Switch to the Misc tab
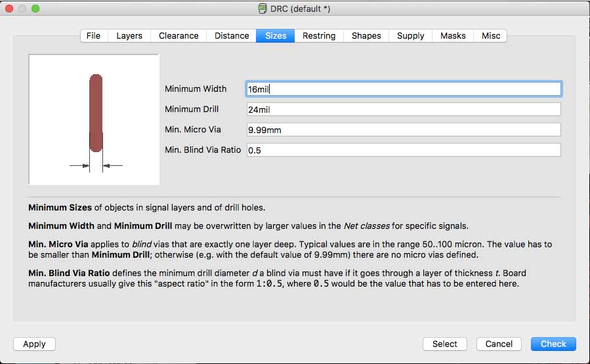This screenshot has width=590, height=364. (491, 35)
